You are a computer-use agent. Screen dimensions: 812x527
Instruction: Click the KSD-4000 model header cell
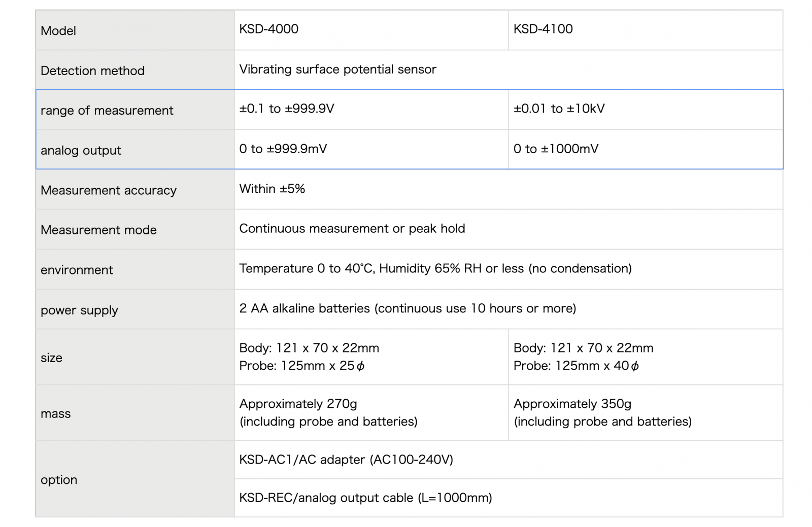(371, 30)
